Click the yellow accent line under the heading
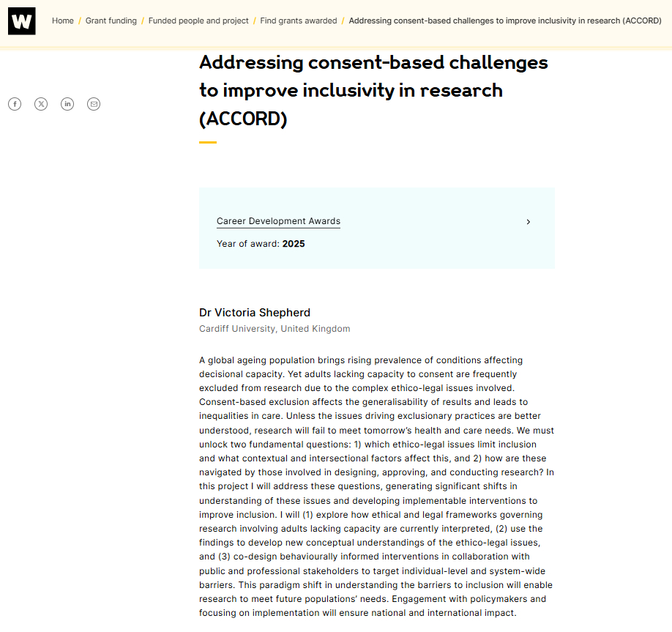The height and width of the screenshot is (632, 672). [x=208, y=142]
